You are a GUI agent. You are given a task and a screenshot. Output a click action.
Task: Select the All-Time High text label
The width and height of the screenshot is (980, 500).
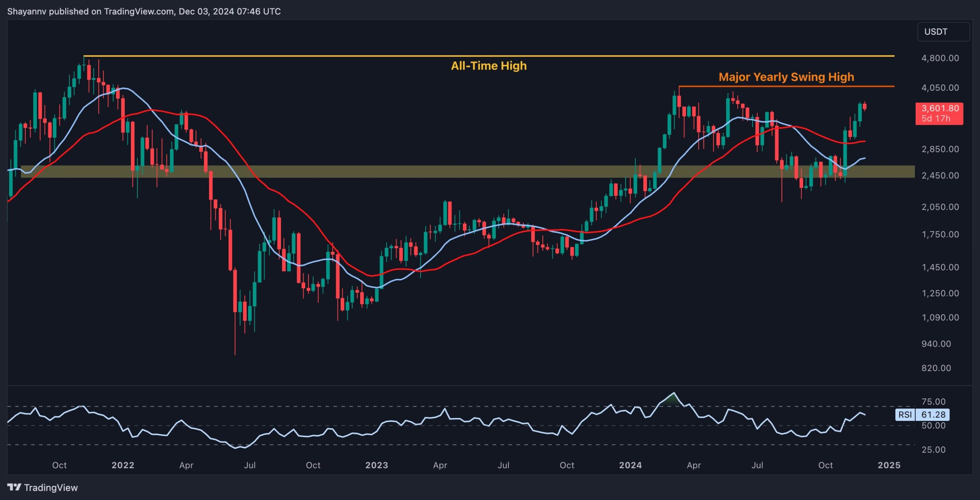(x=488, y=66)
